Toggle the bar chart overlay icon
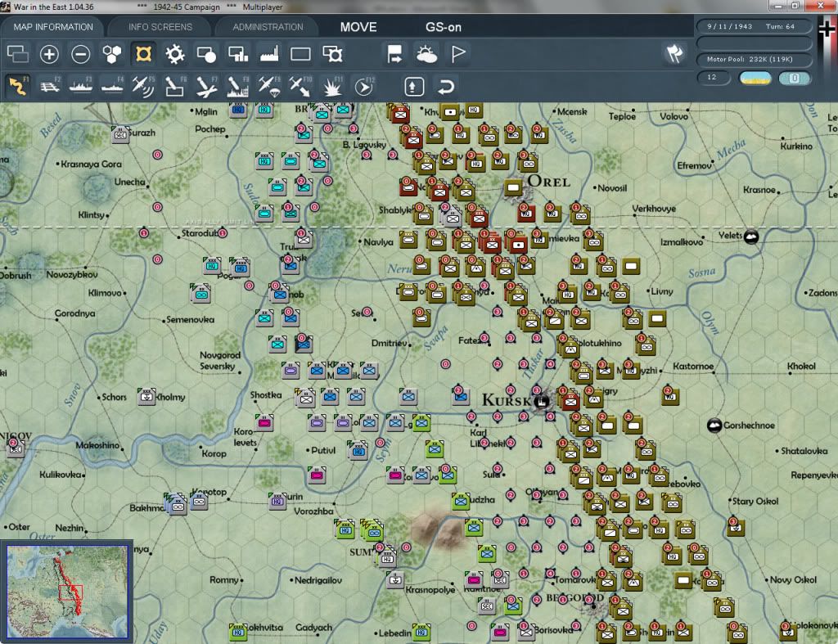Image resolution: width=838 pixels, height=644 pixels. pyautogui.click(x=238, y=54)
